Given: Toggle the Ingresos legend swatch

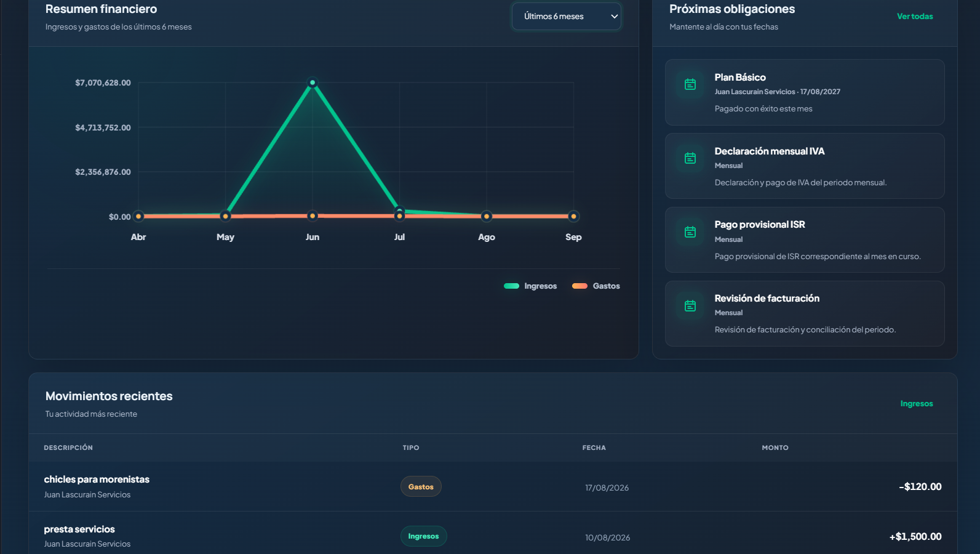Looking at the screenshot, I should pos(511,286).
